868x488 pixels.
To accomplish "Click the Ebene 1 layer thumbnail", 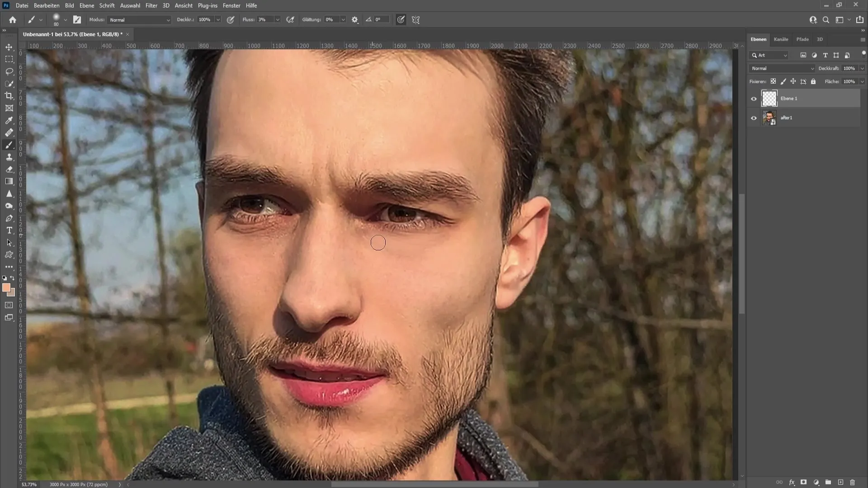I will [769, 98].
